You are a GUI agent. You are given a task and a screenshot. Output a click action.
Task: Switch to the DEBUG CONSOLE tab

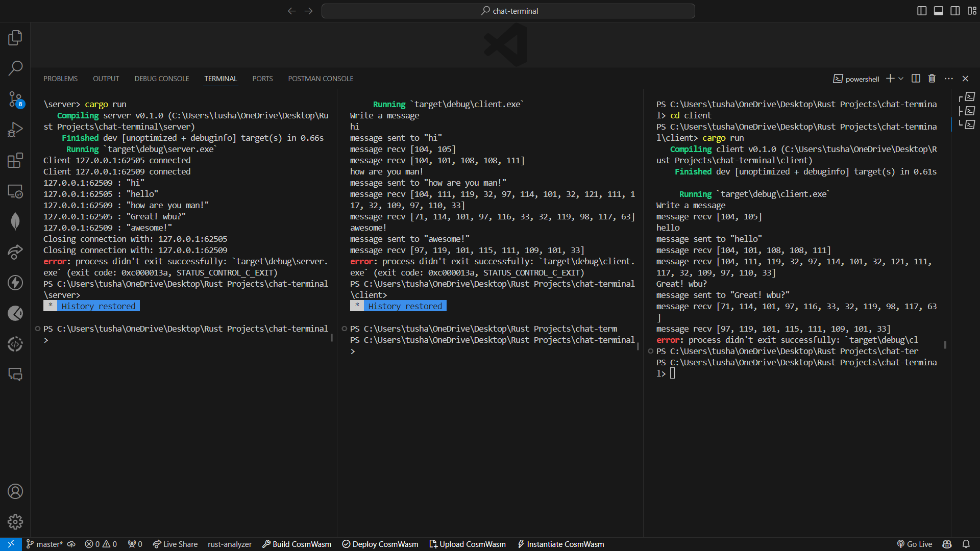pos(162,79)
